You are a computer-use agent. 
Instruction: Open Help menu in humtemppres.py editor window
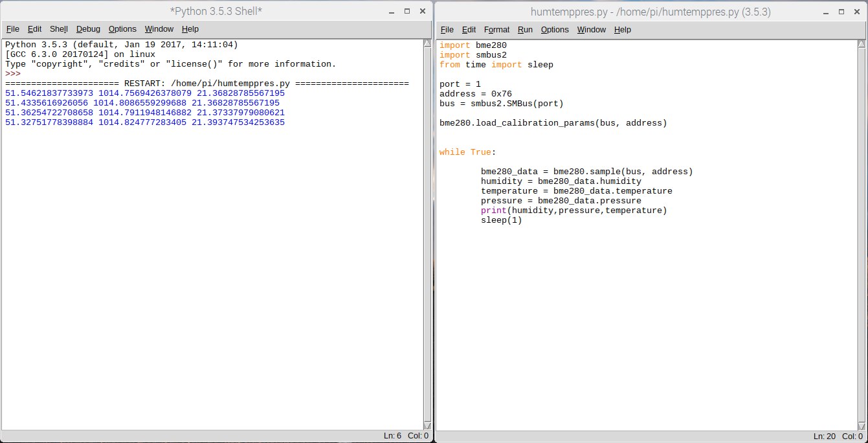point(623,30)
